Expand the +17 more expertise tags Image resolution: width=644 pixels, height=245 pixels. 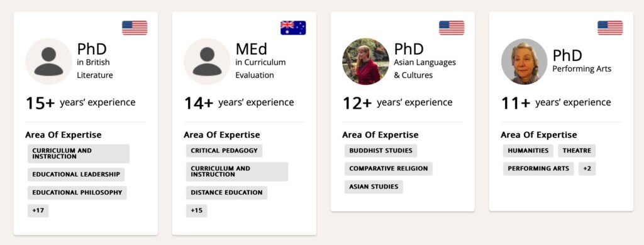point(38,210)
